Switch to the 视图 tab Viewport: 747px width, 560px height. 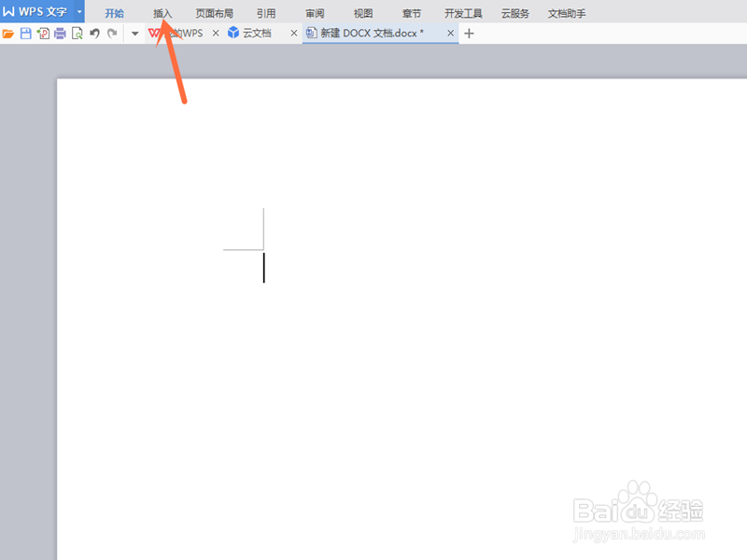pos(363,13)
